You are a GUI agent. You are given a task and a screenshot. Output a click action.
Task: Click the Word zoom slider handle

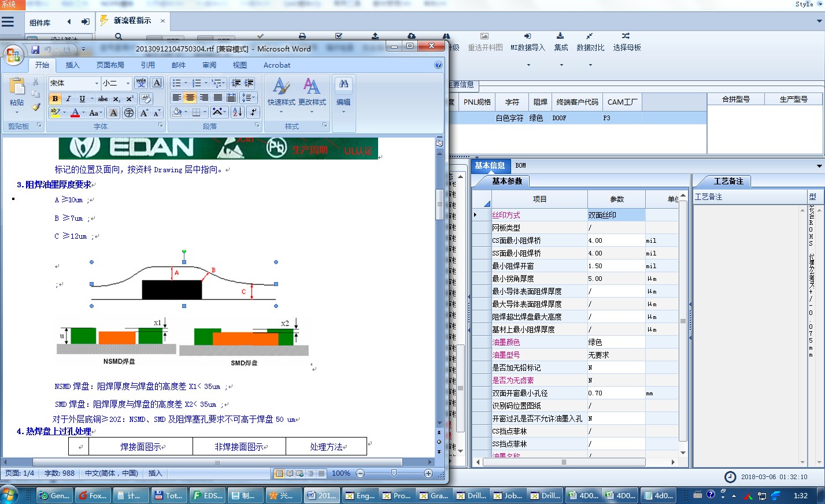[x=394, y=473]
